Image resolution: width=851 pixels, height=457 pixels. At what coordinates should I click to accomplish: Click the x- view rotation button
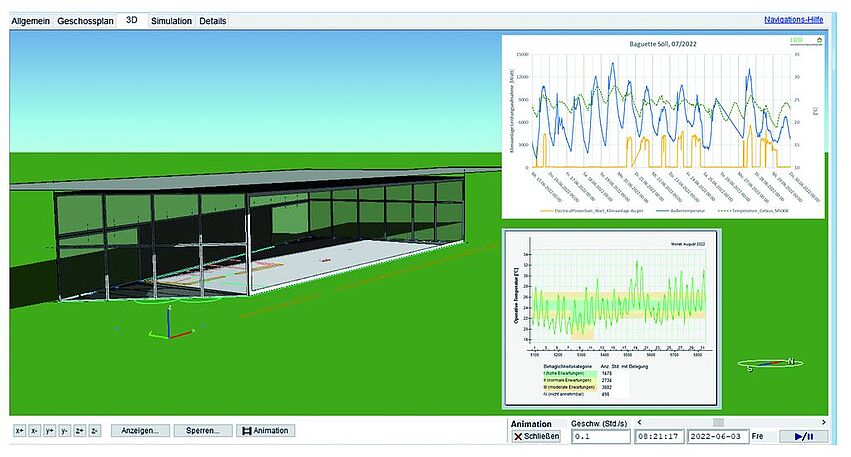[34, 431]
